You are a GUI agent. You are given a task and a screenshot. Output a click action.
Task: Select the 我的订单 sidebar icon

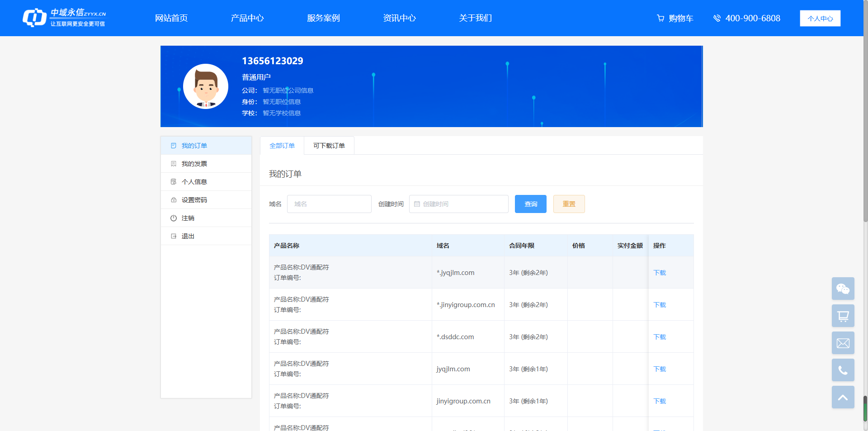[x=174, y=145]
